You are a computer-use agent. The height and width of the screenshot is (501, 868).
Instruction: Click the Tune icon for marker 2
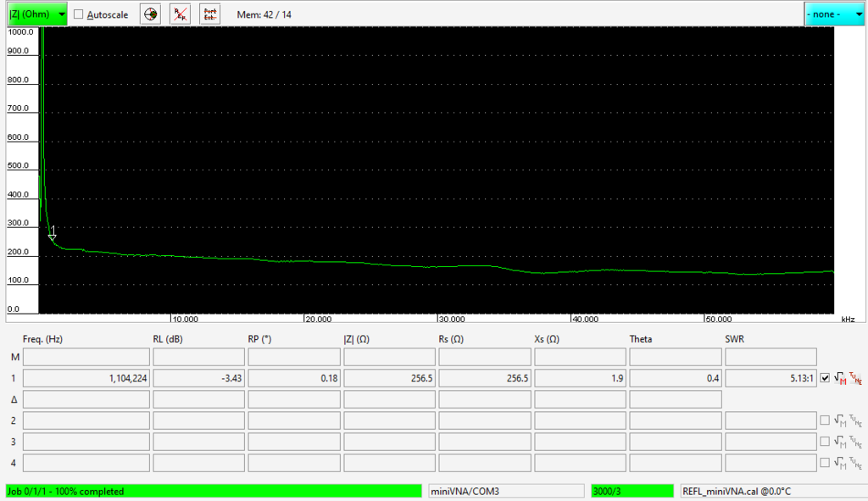(x=855, y=420)
